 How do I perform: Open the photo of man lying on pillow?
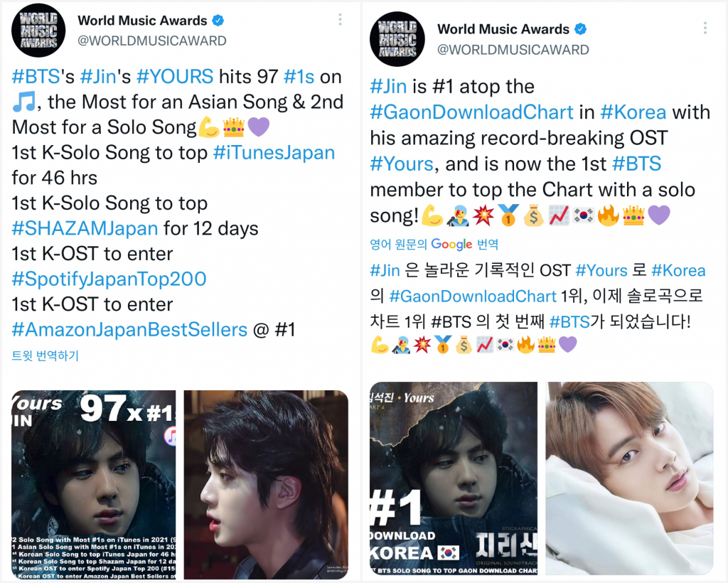pos(630,478)
